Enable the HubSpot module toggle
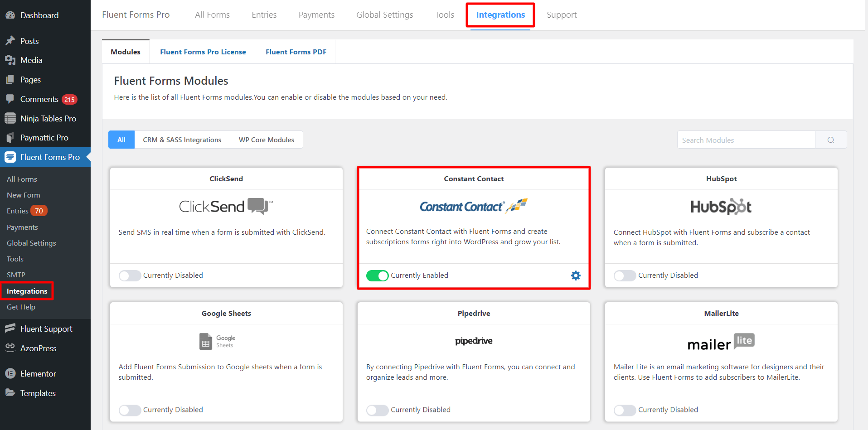Image resolution: width=868 pixels, height=430 pixels. pos(625,275)
